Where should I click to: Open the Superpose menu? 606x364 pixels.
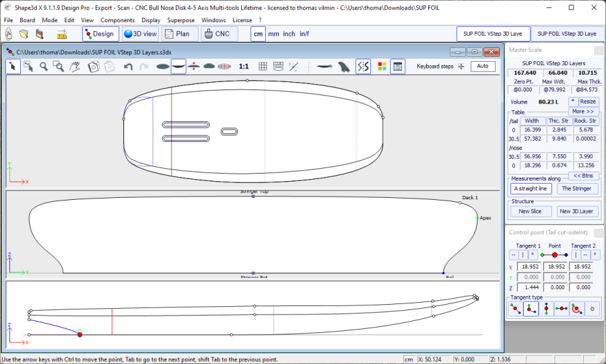(x=180, y=20)
